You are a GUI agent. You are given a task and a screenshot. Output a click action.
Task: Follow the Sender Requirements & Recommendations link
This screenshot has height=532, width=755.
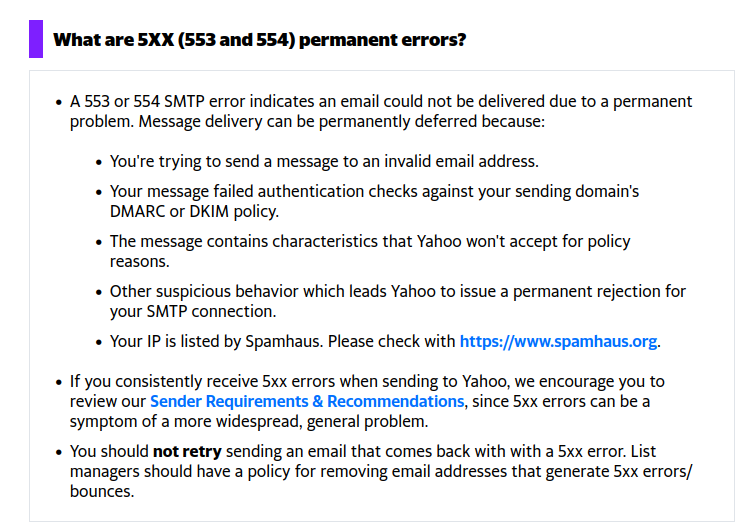[306, 401]
